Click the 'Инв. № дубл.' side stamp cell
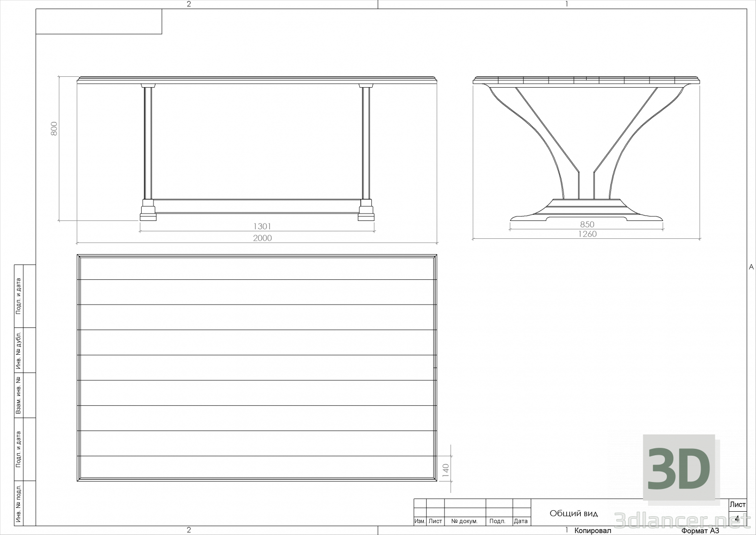756x535 pixels. 18,350
